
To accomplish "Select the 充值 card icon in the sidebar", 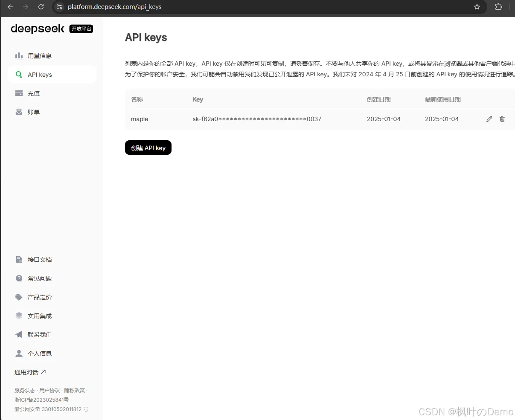I will click(x=19, y=93).
